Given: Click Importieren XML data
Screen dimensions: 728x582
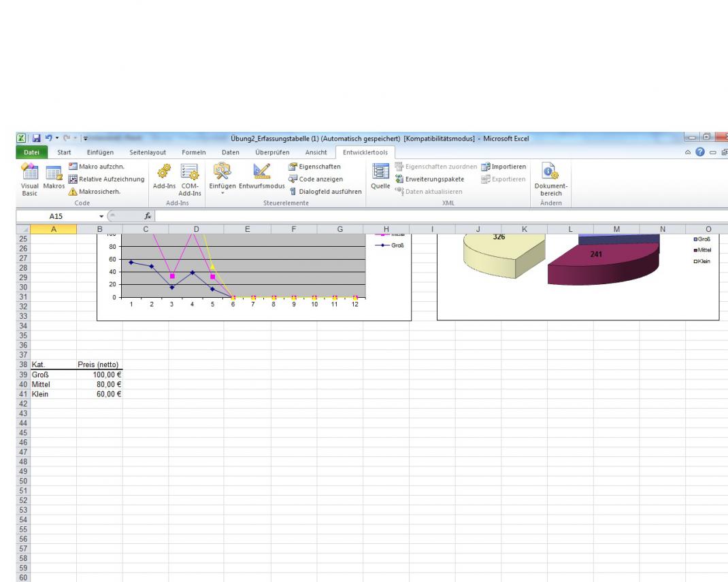Looking at the screenshot, I should 503,166.
